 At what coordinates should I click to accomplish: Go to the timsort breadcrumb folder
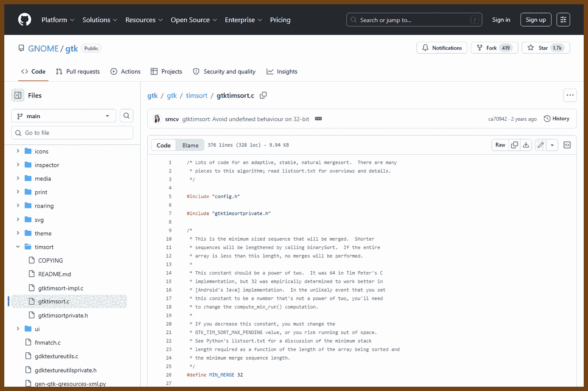point(197,95)
